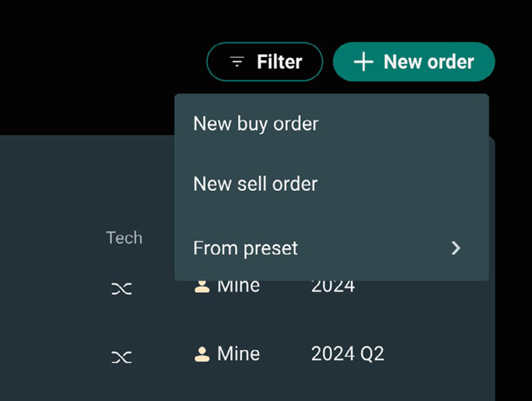Click empty space between New sell order and From preset
This screenshot has width=532, height=401.
(x=332, y=216)
